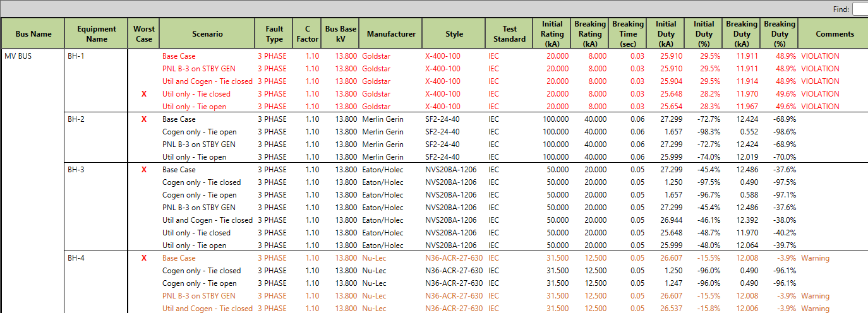
Task: Click the Find input field
Action: pos(860,9)
